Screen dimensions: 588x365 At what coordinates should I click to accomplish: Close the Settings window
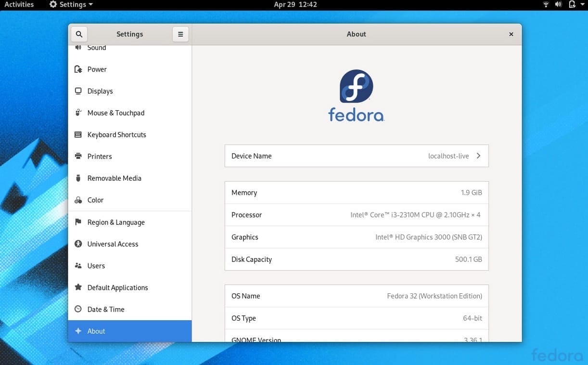(511, 34)
